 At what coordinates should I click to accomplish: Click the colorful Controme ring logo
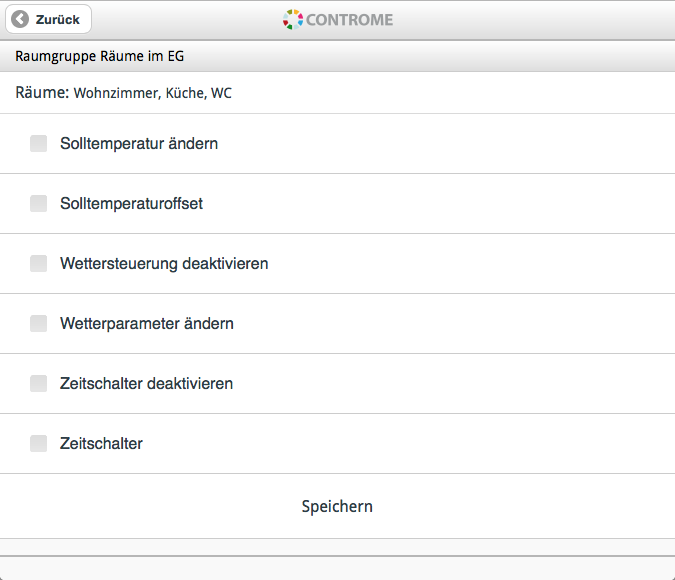(293, 19)
